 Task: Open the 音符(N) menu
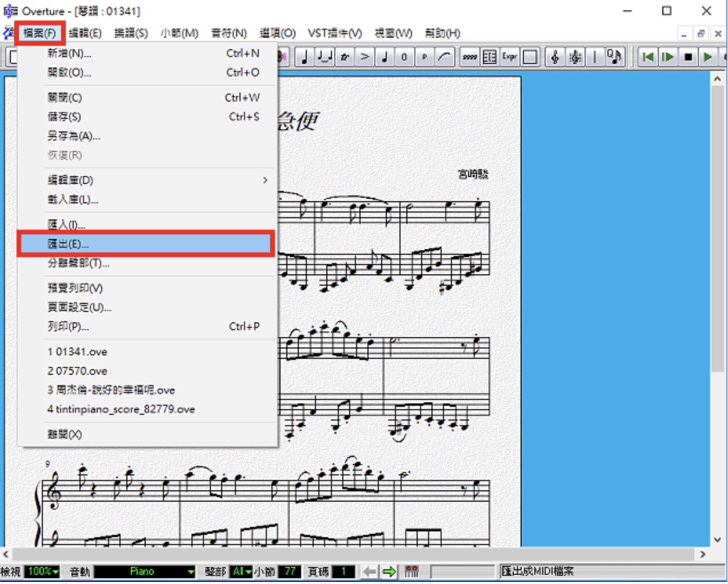coord(229,33)
